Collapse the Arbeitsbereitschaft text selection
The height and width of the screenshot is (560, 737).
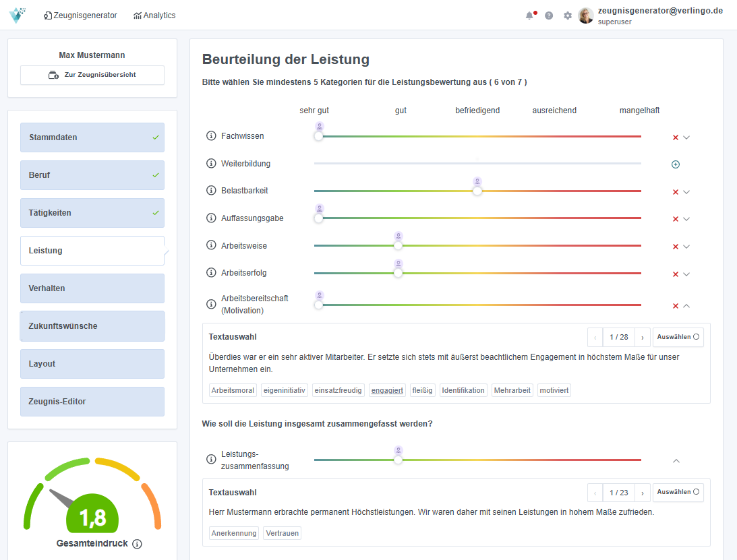click(x=686, y=306)
